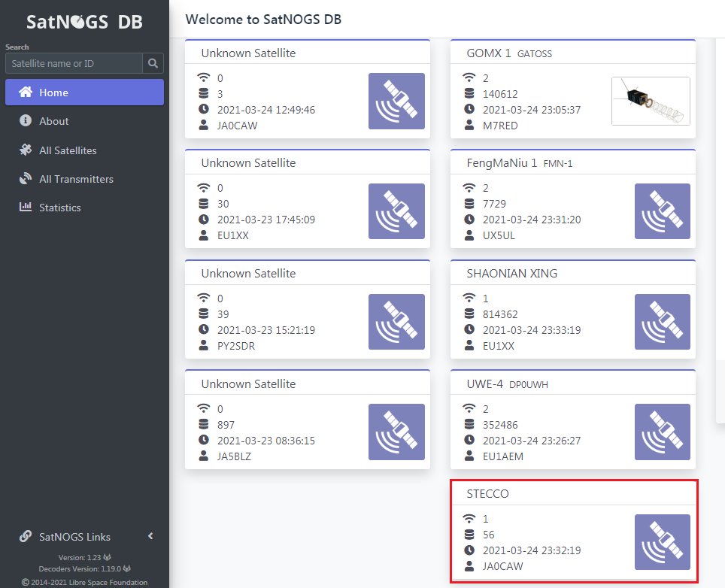Click the JA5BLZ user name
Viewport: 725px width, 588px height.
pyautogui.click(x=234, y=456)
